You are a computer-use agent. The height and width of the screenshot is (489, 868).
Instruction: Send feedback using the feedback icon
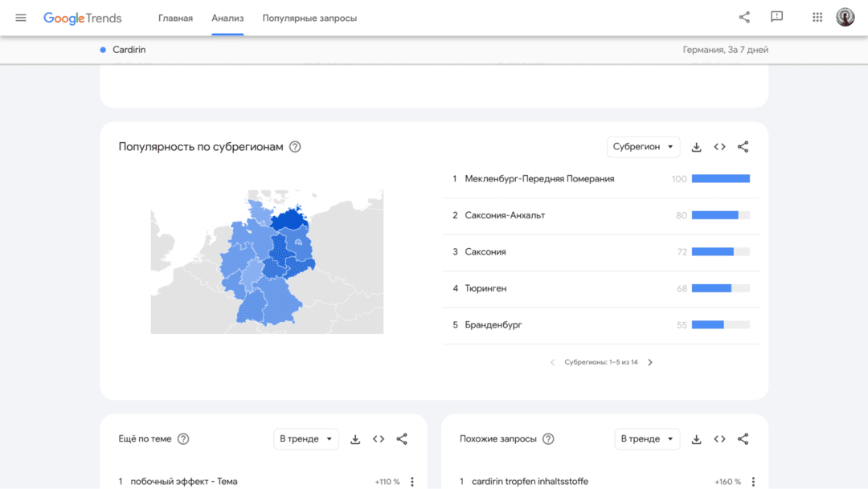[776, 17]
